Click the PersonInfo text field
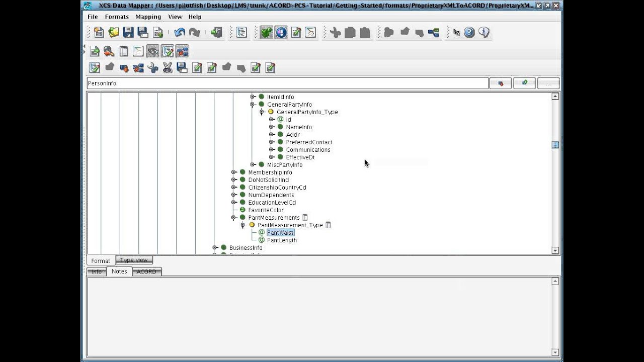Image resolution: width=644 pixels, height=362 pixels. (x=287, y=83)
